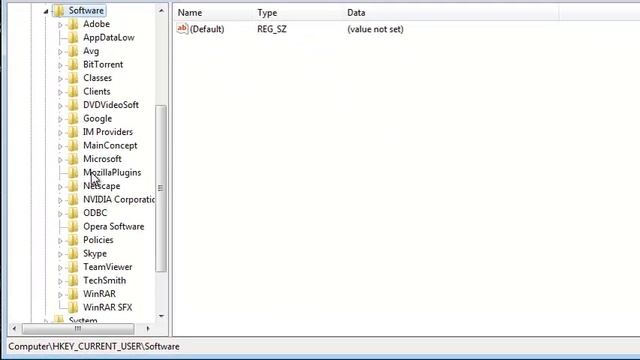Sort values by the Type column header
The height and width of the screenshot is (360, 640).
pyautogui.click(x=298, y=13)
